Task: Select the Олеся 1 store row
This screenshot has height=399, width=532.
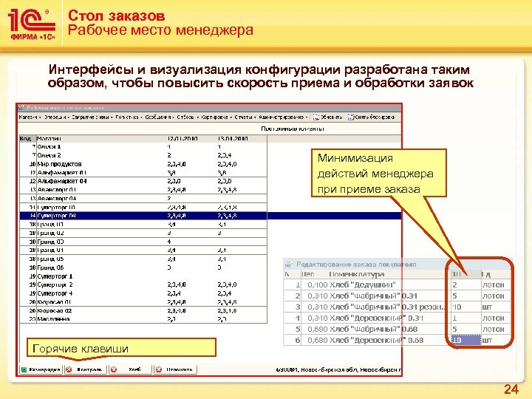Action: (x=143, y=147)
